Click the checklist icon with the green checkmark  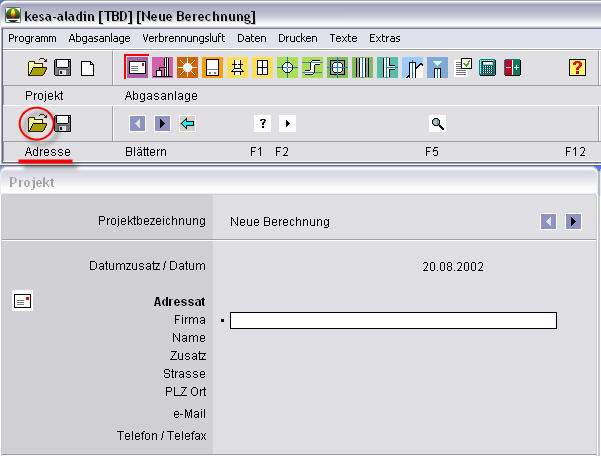[x=464, y=68]
